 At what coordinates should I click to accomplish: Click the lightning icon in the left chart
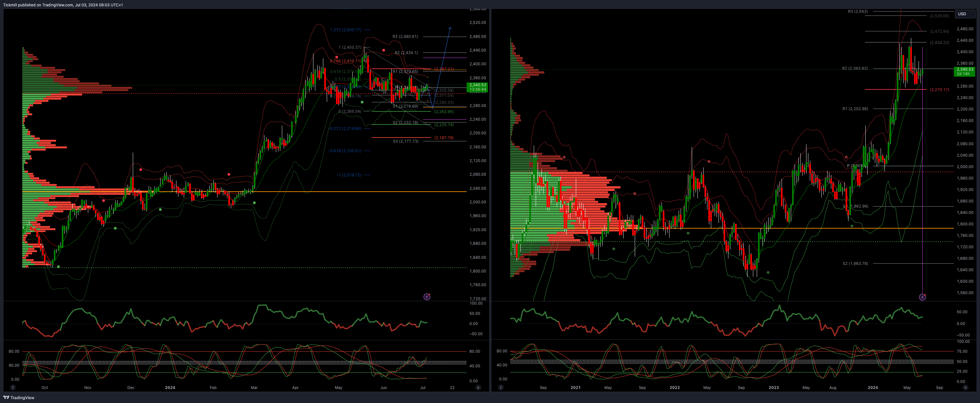point(427,297)
